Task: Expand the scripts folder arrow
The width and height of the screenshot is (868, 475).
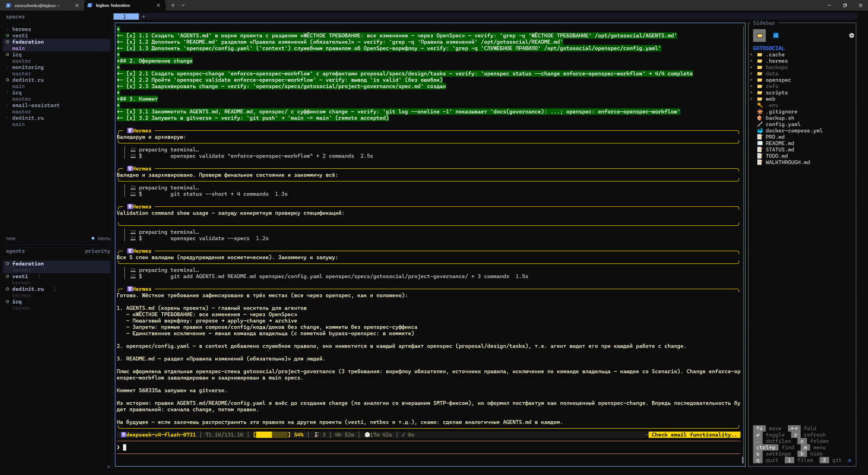Action: [752, 93]
